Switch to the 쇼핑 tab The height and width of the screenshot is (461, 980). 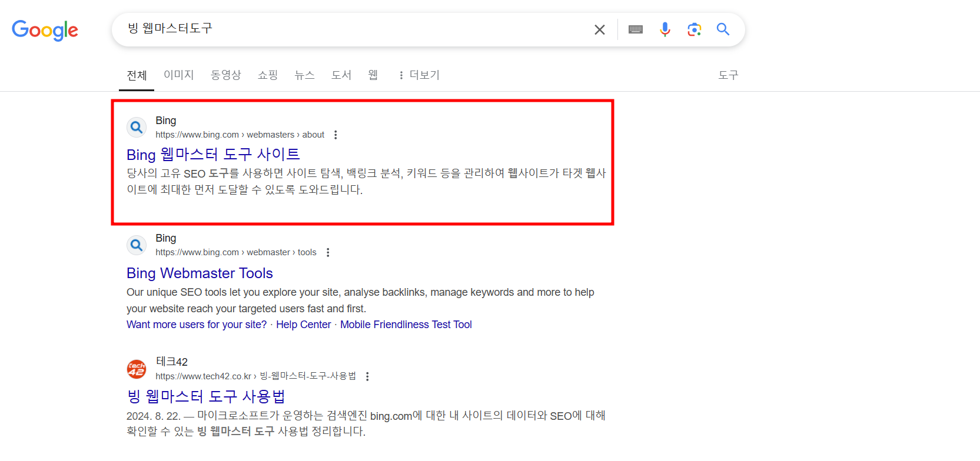click(x=268, y=75)
